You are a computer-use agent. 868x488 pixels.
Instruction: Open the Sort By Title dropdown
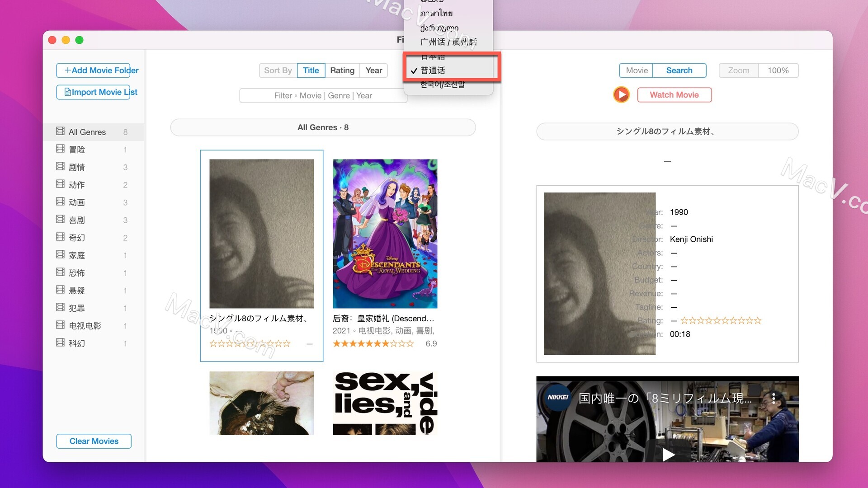pos(310,70)
